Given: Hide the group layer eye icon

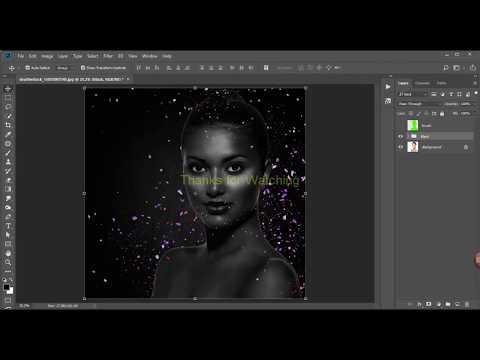Looking at the screenshot, I should [401, 136].
